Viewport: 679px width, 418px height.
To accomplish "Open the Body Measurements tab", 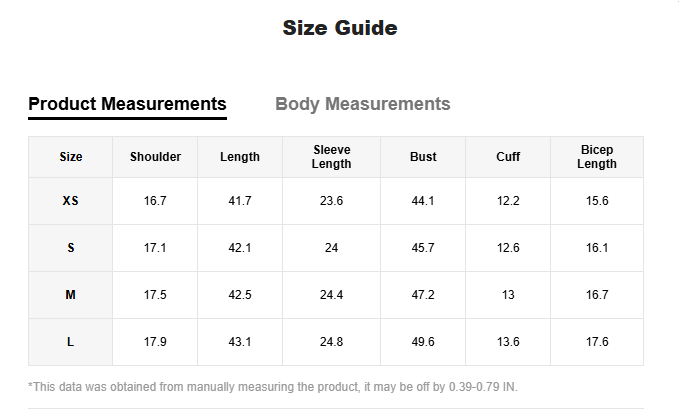I will [x=362, y=104].
